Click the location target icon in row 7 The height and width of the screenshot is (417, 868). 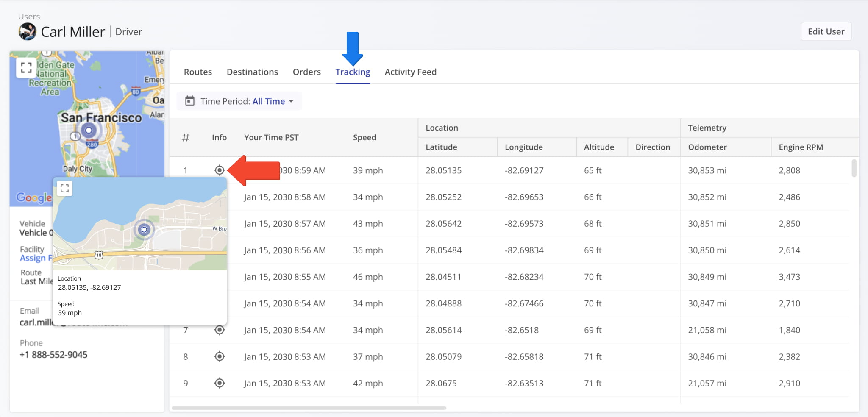click(219, 330)
